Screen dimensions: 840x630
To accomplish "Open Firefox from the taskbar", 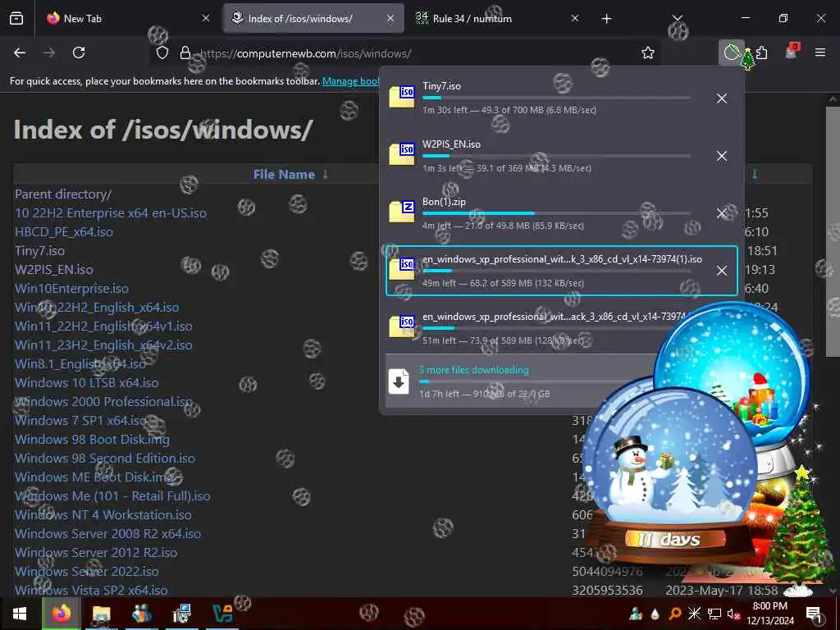I will click(61, 614).
